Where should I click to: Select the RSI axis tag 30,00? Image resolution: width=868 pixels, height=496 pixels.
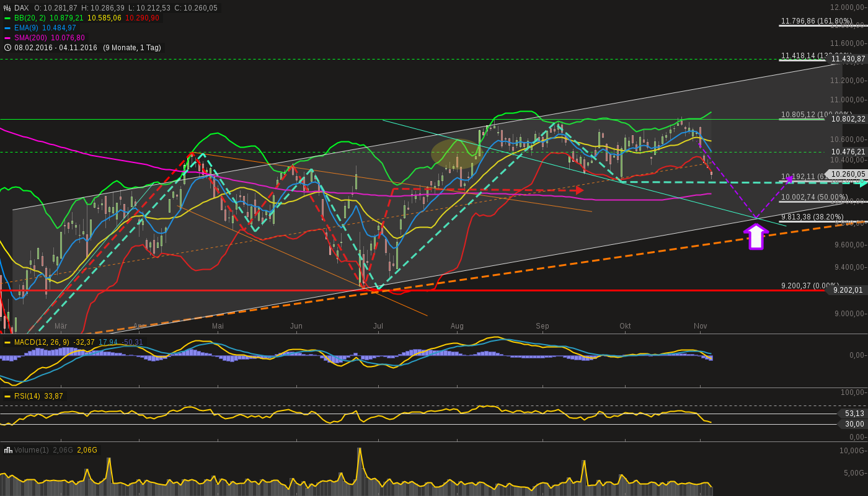[852, 424]
